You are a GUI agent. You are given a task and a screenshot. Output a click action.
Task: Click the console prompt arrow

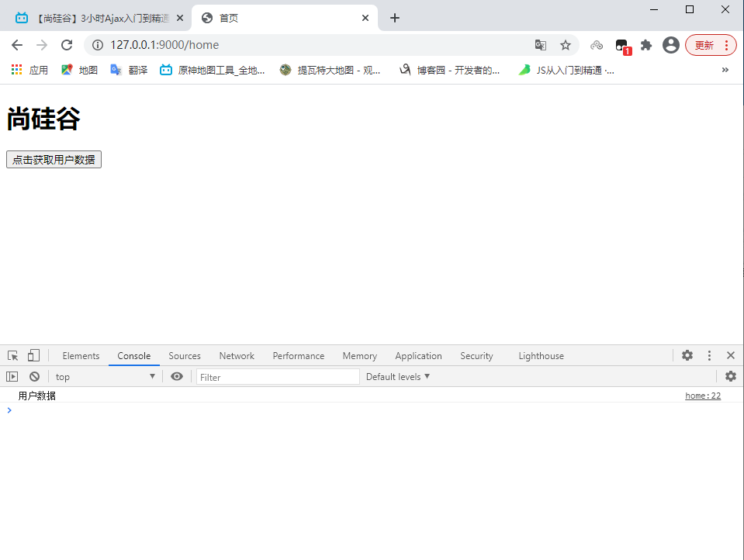[x=9, y=410]
